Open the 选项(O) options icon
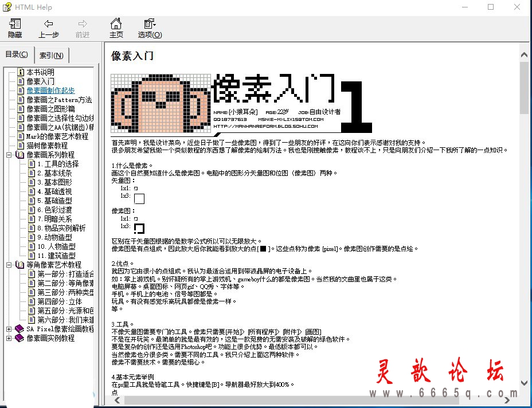The image size is (532, 408). 150,23
